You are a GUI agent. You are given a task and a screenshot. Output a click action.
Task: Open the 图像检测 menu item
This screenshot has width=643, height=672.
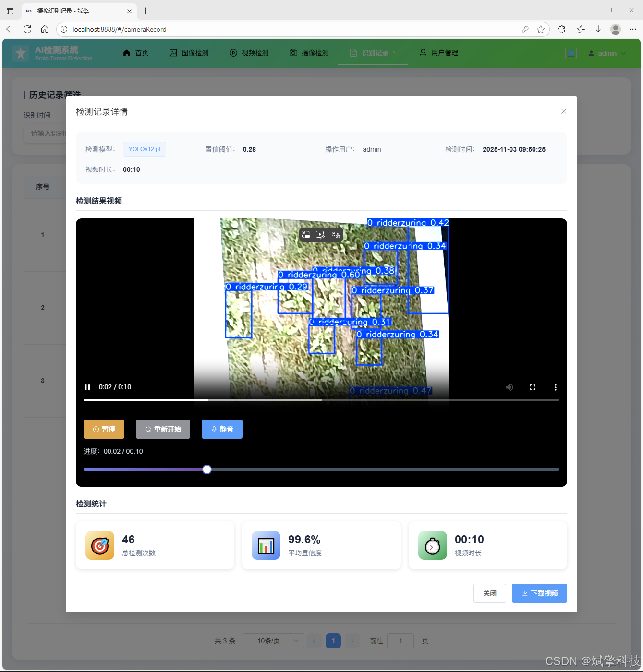[x=189, y=53]
